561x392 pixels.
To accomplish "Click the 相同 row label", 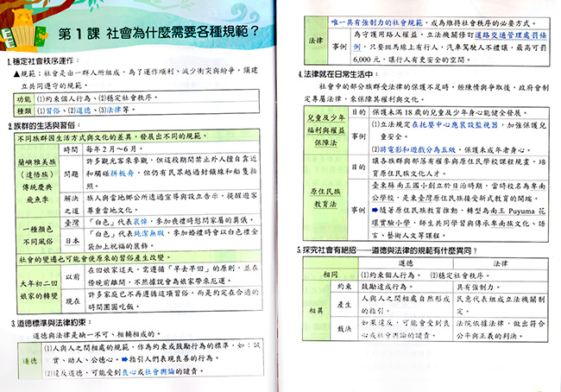I will click(331, 275).
